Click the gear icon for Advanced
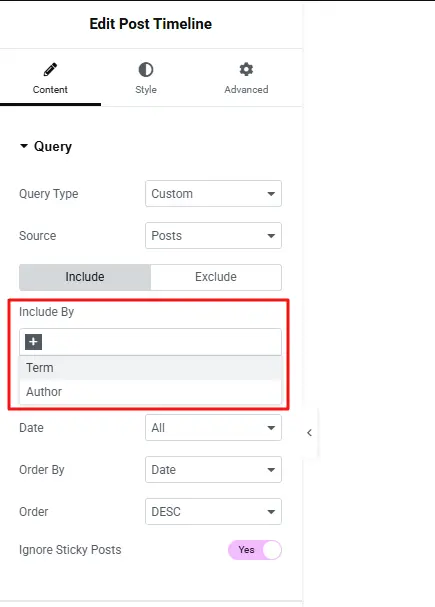 pyautogui.click(x=246, y=70)
